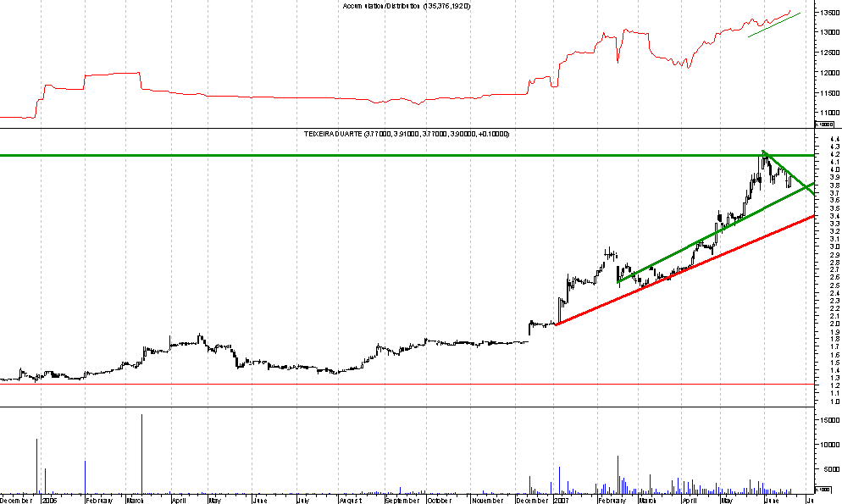
Task: Click the 4.2 price scale label
Action: (834, 154)
